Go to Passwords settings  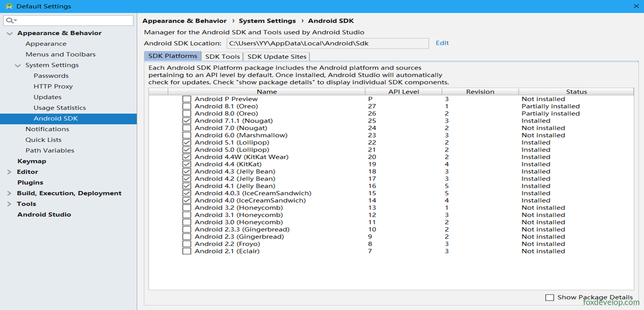click(x=51, y=76)
